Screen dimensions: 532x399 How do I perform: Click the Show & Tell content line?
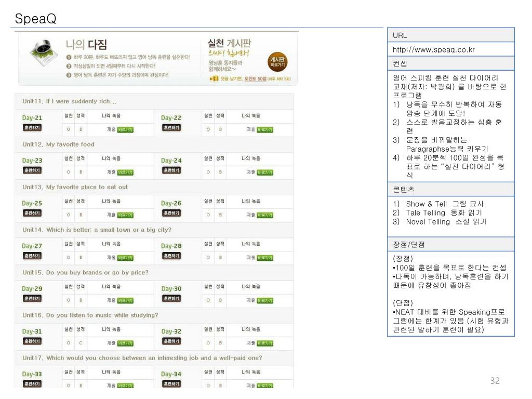[438, 204]
